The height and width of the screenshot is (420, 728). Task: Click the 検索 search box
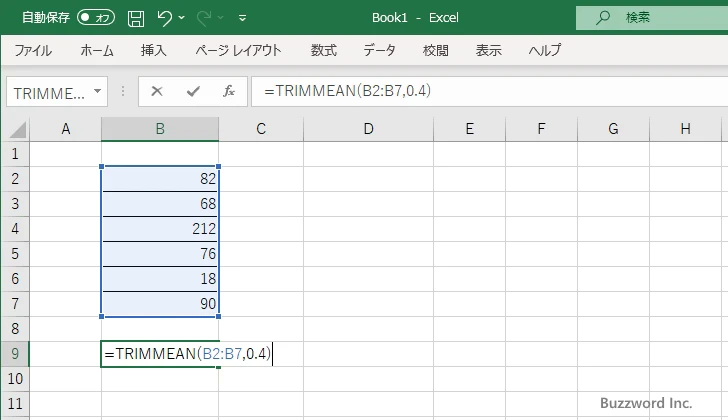(x=652, y=18)
